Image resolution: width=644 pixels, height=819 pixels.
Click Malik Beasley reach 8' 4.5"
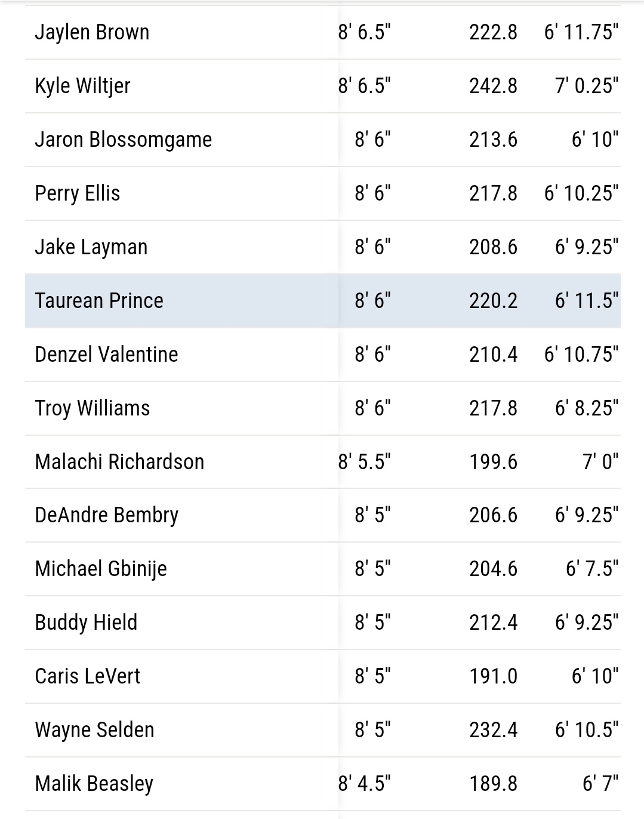(364, 784)
